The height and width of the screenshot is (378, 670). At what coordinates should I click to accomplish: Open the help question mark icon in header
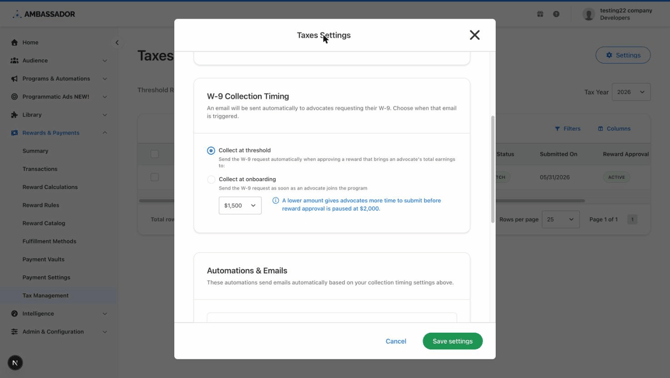pos(556,14)
